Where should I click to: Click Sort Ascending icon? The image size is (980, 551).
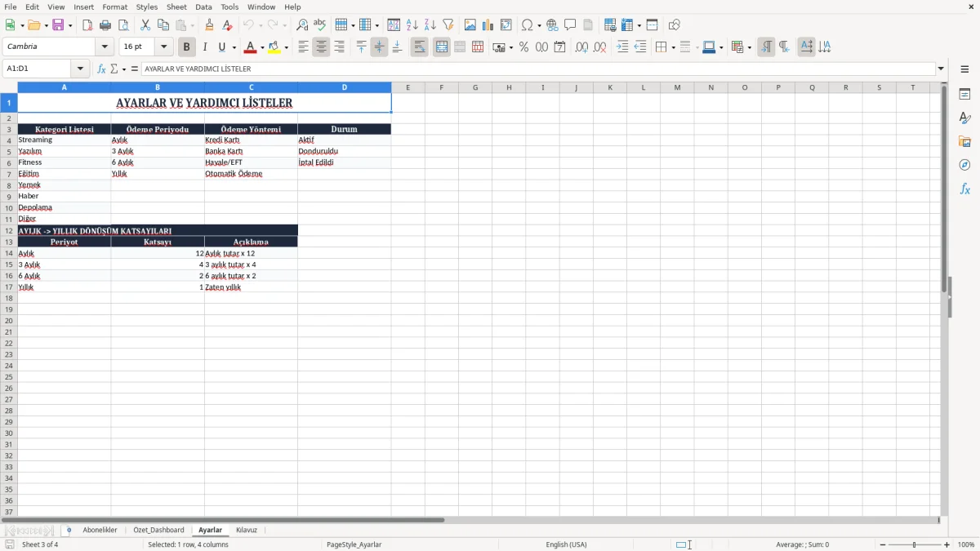tap(412, 25)
